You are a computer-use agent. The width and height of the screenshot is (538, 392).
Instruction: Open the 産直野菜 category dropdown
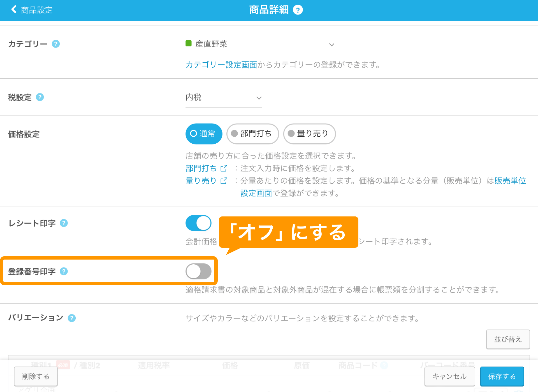tap(260, 44)
